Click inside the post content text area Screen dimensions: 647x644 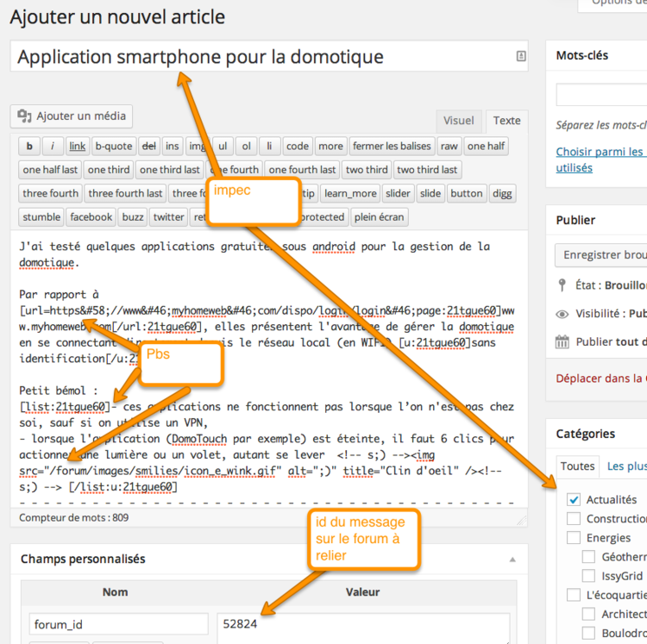pos(269,368)
